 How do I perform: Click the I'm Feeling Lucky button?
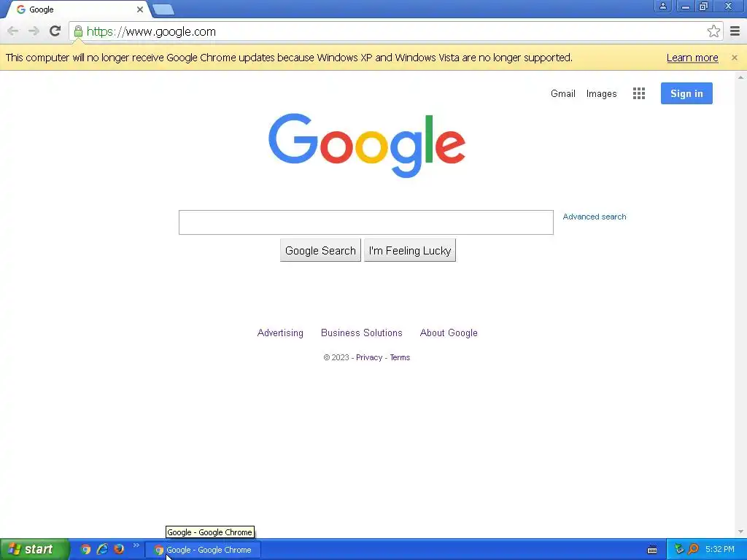point(410,251)
